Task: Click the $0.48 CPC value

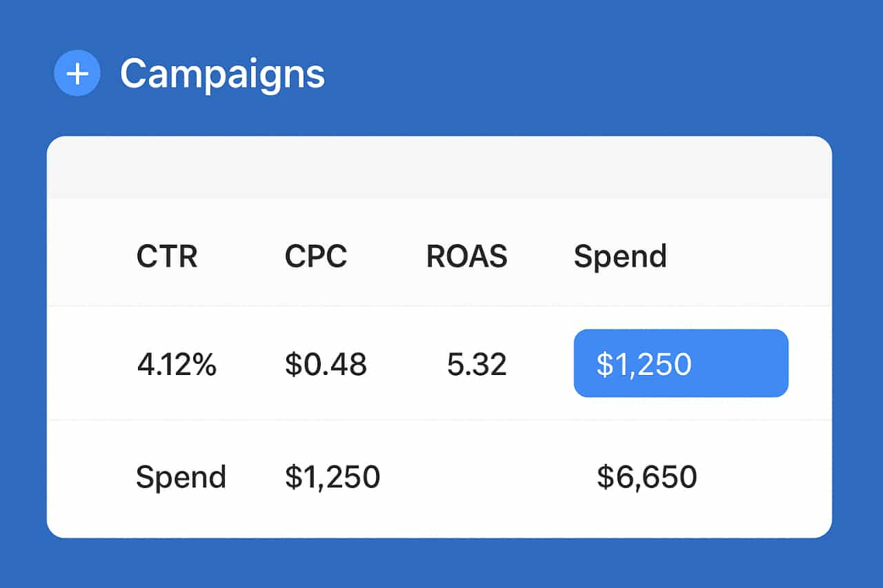Action: tap(326, 364)
